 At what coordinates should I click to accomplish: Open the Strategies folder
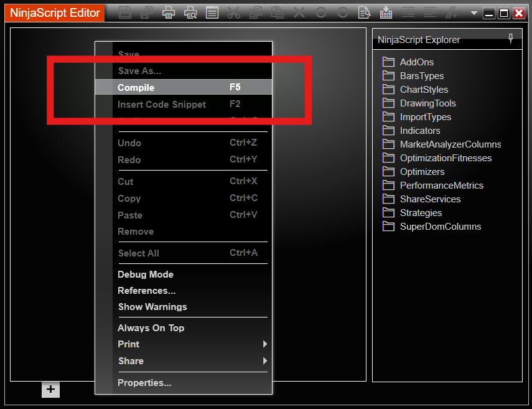412,213
